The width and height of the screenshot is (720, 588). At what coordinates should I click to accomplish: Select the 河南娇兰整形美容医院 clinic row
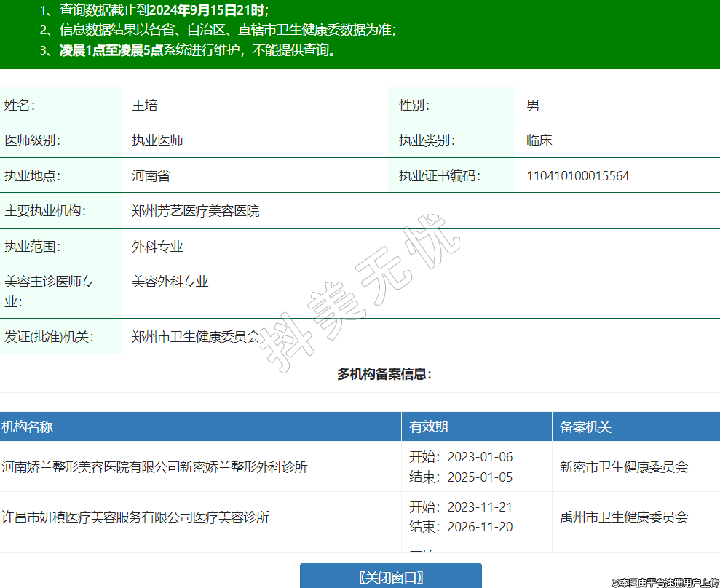click(x=154, y=467)
